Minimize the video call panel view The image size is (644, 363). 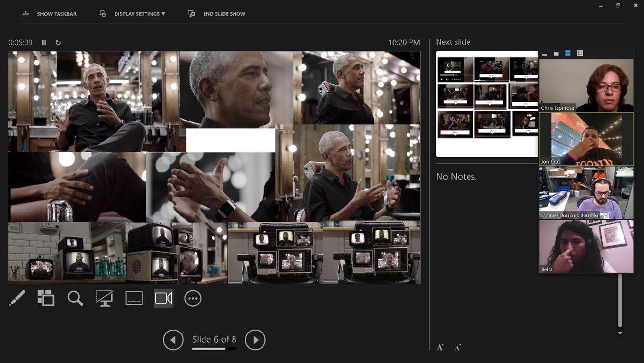point(545,54)
